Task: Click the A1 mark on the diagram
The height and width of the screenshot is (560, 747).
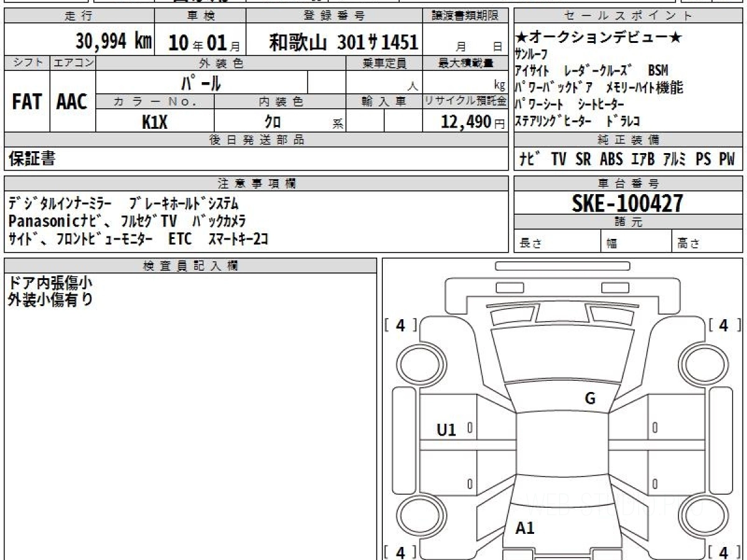Action: click(525, 528)
